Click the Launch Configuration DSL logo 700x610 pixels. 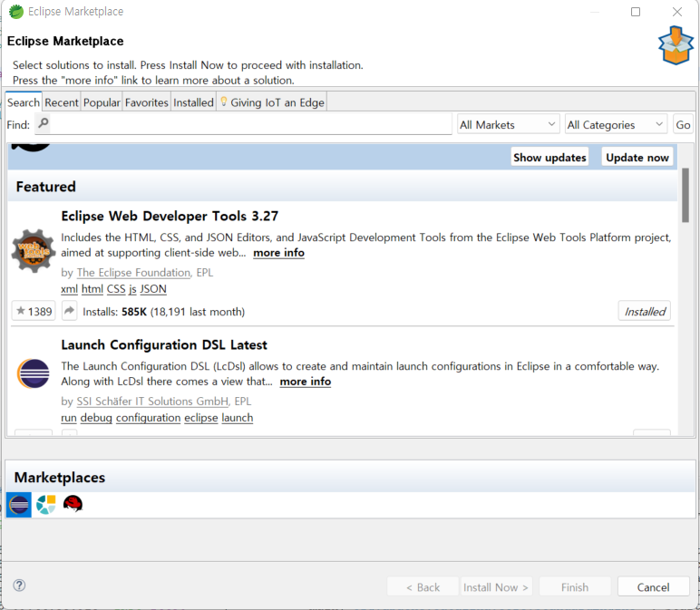(x=34, y=373)
